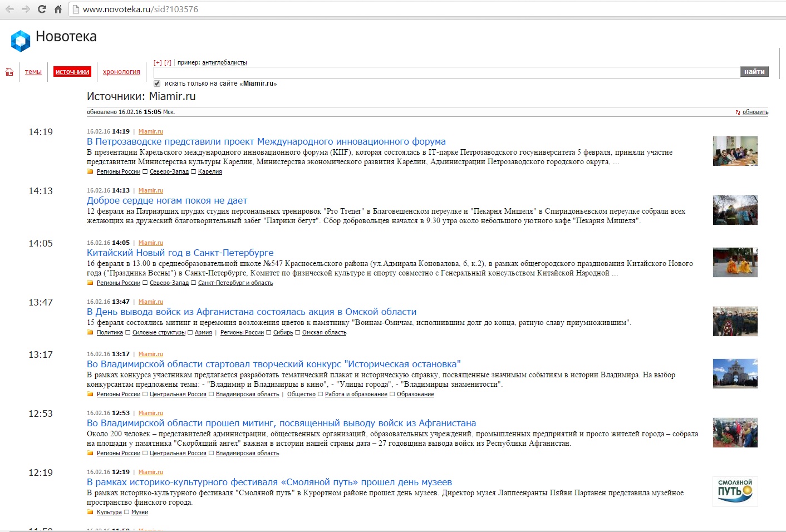
Task: Open thumbnail of Историческая остановка article
Action: coord(735,373)
